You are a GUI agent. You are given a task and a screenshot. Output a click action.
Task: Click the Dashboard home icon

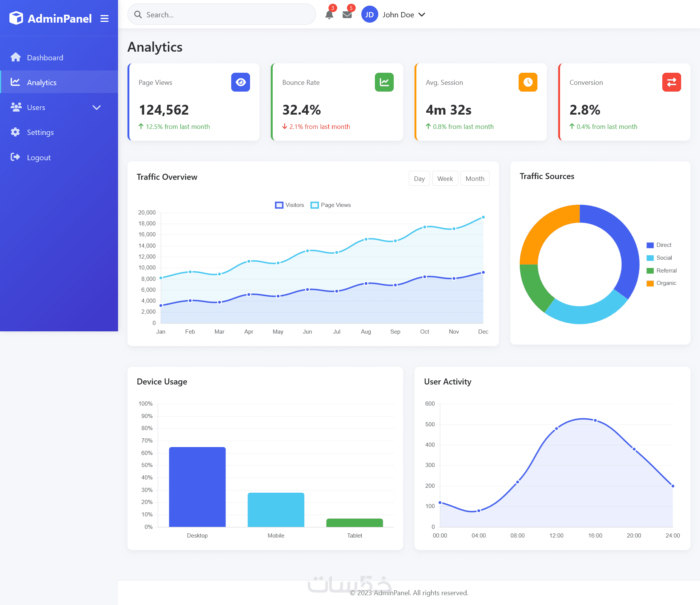coord(15,57)
